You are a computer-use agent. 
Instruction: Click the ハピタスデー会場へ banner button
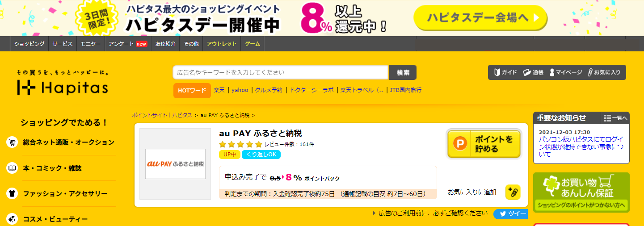pyautogui.click(x=480, y=18)
